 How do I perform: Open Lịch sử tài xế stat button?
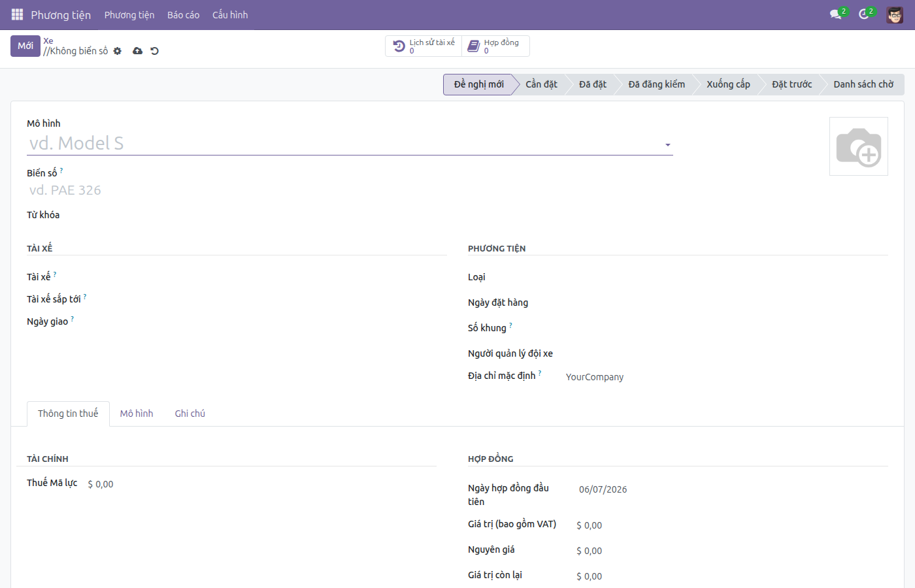click(x=424, y=46)
